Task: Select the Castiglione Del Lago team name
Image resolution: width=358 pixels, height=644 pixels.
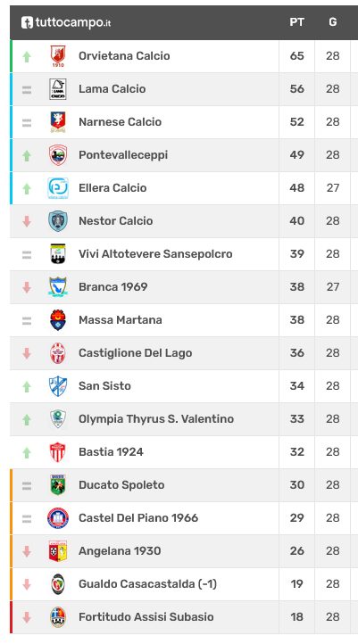Action: 135,353
